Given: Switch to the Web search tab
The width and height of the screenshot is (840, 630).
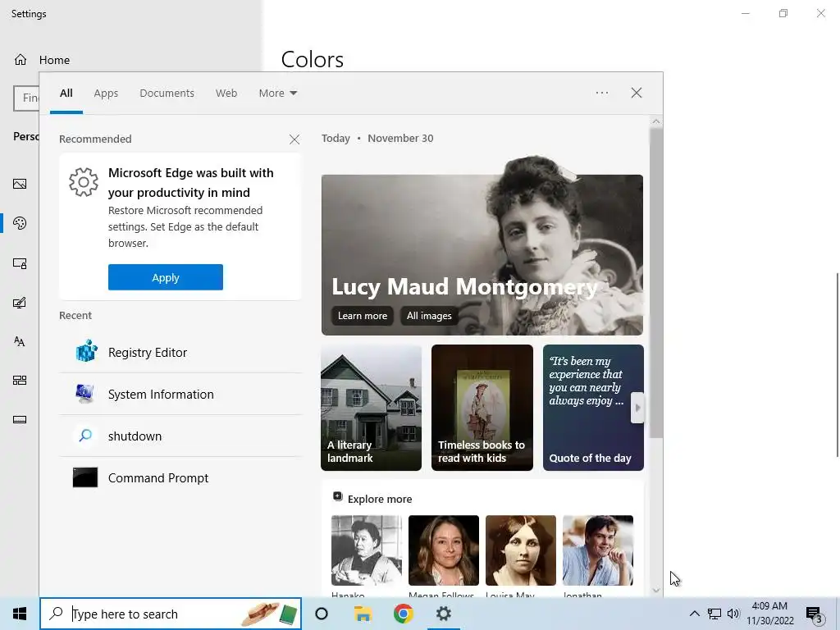Looking at the screenshot, I should [x=226, y=94].
